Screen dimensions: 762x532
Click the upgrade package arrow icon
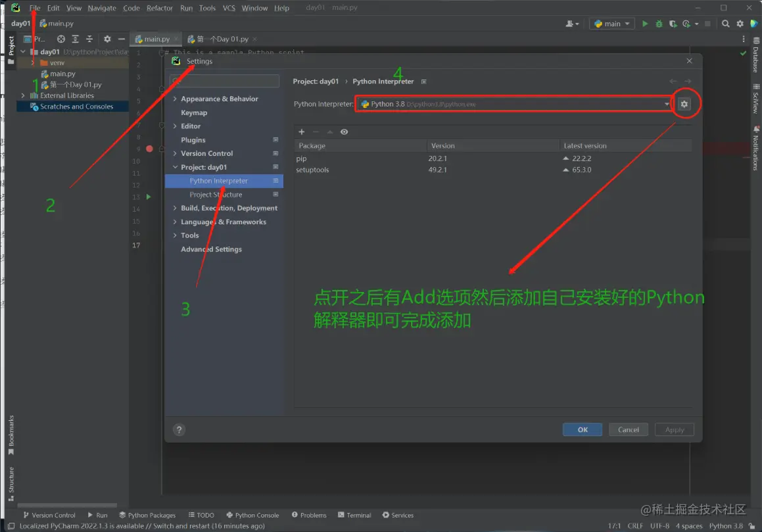[x=330, y=132]
